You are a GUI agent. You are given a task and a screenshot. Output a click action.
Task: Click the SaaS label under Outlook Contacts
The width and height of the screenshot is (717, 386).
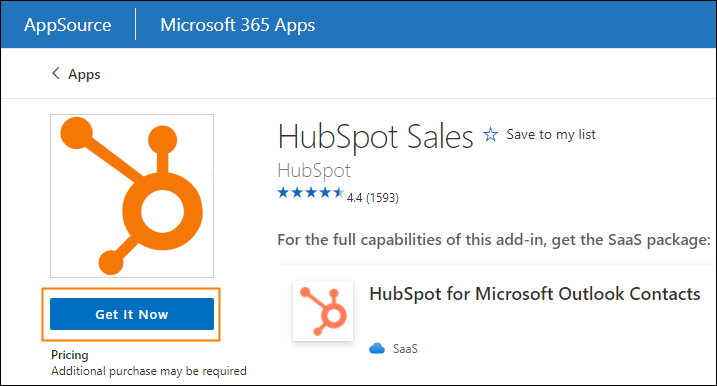[405, 349]
